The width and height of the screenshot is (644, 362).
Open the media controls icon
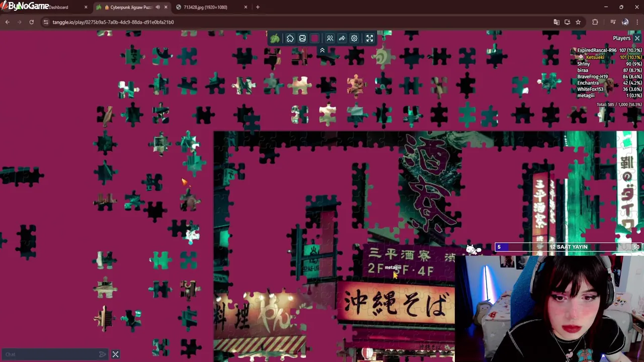(x=613, y=22)
